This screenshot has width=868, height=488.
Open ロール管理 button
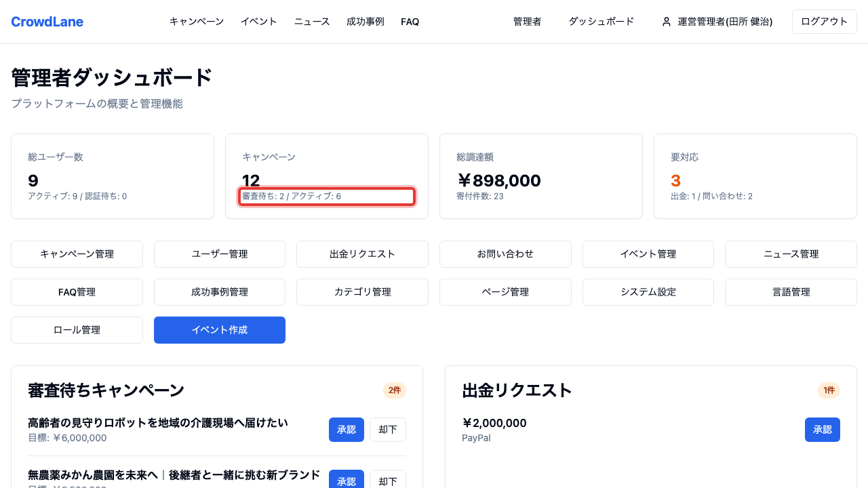point(77,330)
